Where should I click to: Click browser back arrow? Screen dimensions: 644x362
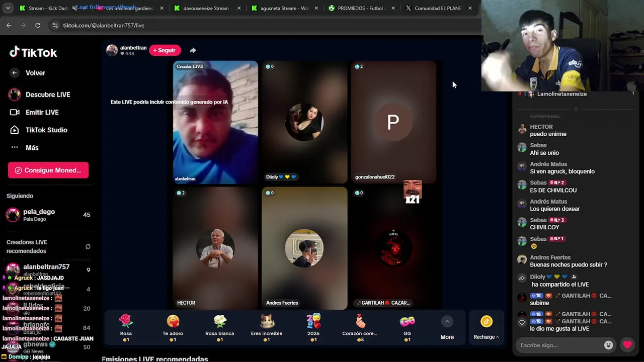[x=9, y=25]
